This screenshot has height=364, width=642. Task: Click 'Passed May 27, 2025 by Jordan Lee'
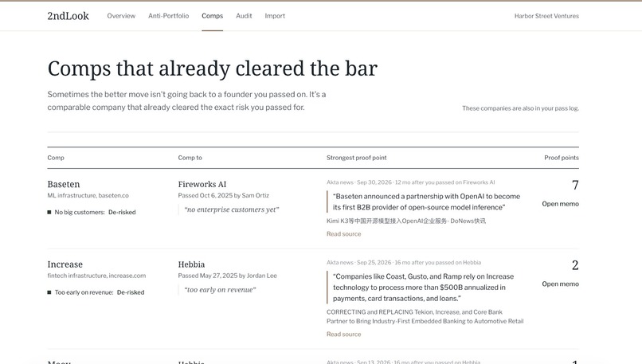(227, 276)
